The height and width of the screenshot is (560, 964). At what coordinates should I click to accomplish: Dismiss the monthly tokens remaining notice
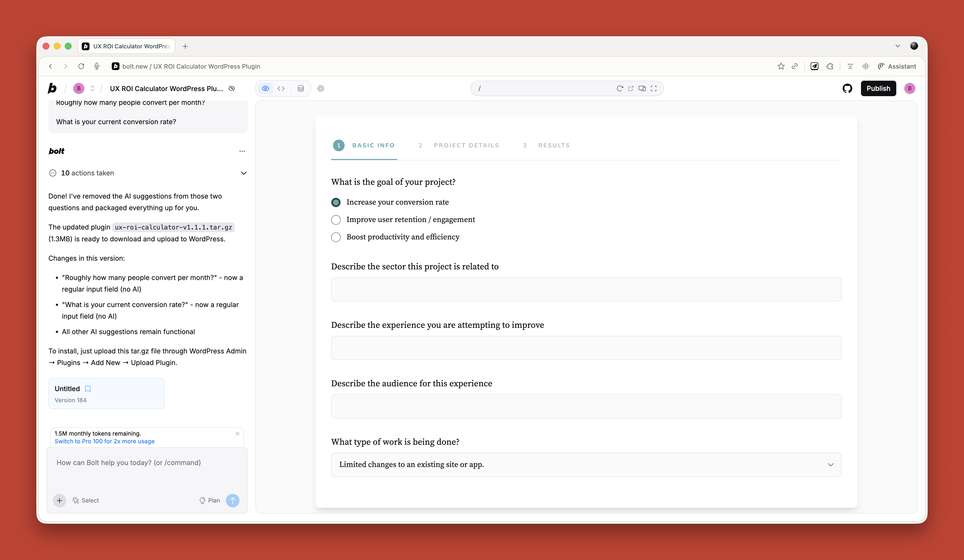[x=237, y=433]
